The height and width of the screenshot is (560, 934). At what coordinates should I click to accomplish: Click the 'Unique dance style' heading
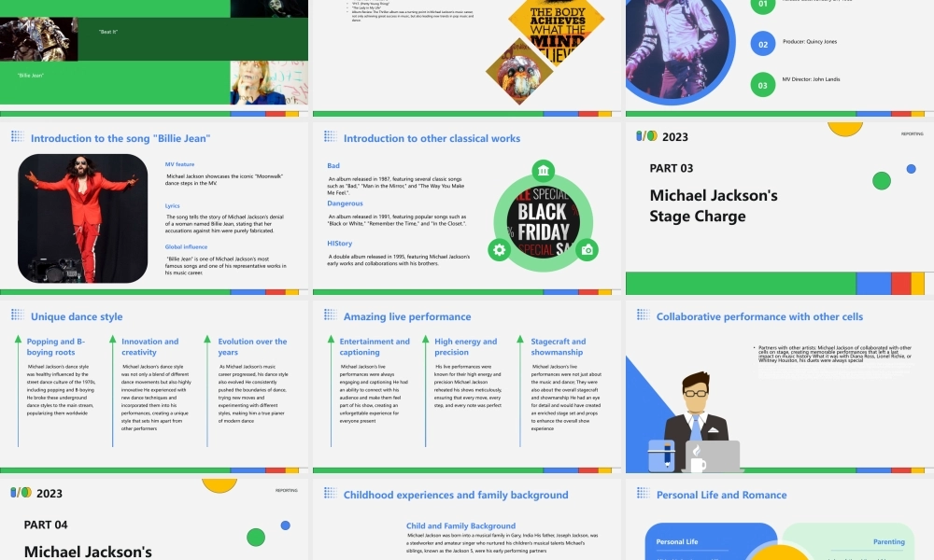click(77, 317)
